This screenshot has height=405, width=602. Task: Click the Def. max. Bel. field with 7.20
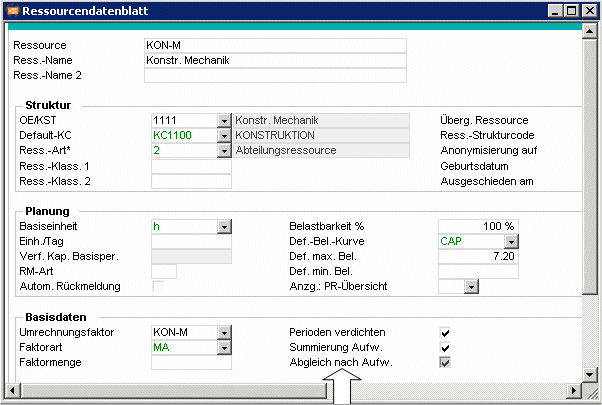(478, 256)
